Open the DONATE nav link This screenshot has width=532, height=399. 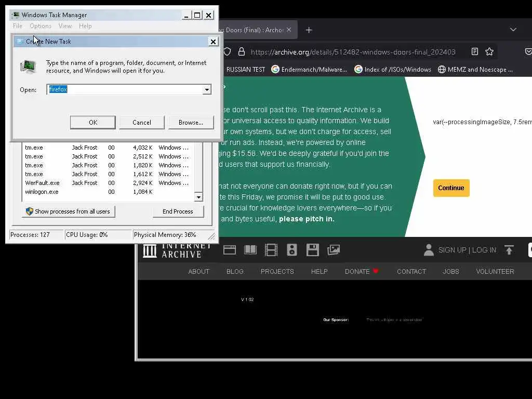coord(362,271)
